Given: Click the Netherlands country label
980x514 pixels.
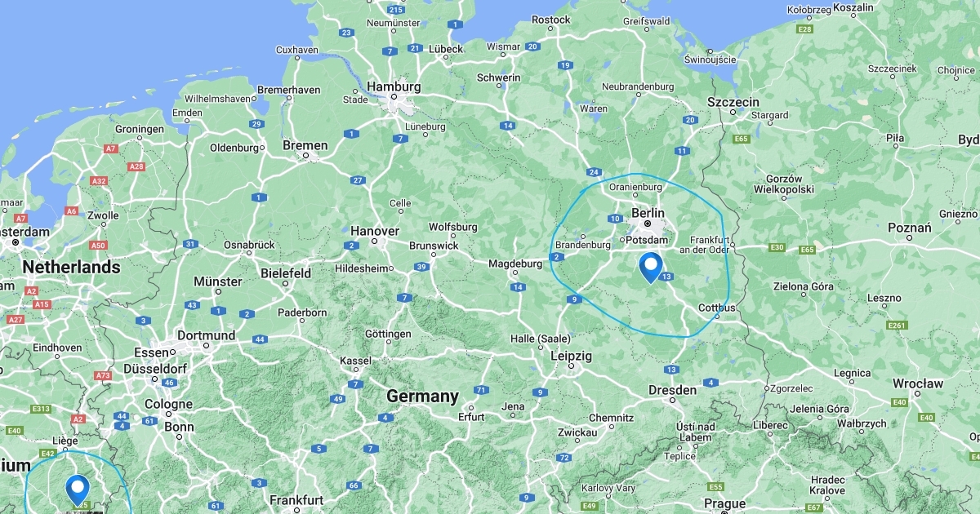Looking at the screenshot, I should [71, 267].
